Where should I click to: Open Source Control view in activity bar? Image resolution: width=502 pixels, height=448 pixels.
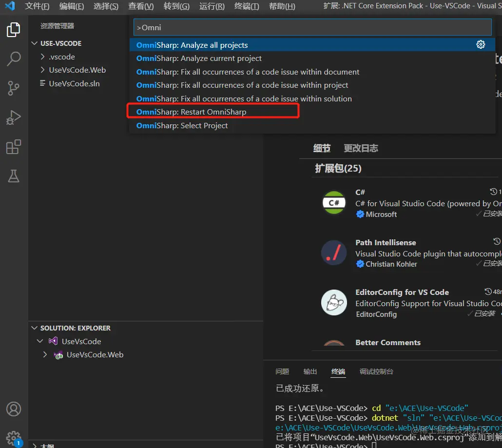(14, 88)
